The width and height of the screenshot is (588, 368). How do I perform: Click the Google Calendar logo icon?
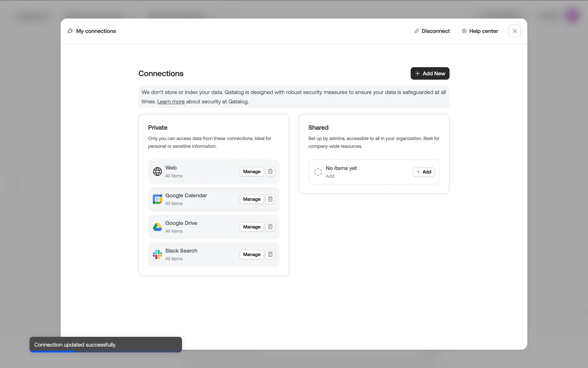157,199
